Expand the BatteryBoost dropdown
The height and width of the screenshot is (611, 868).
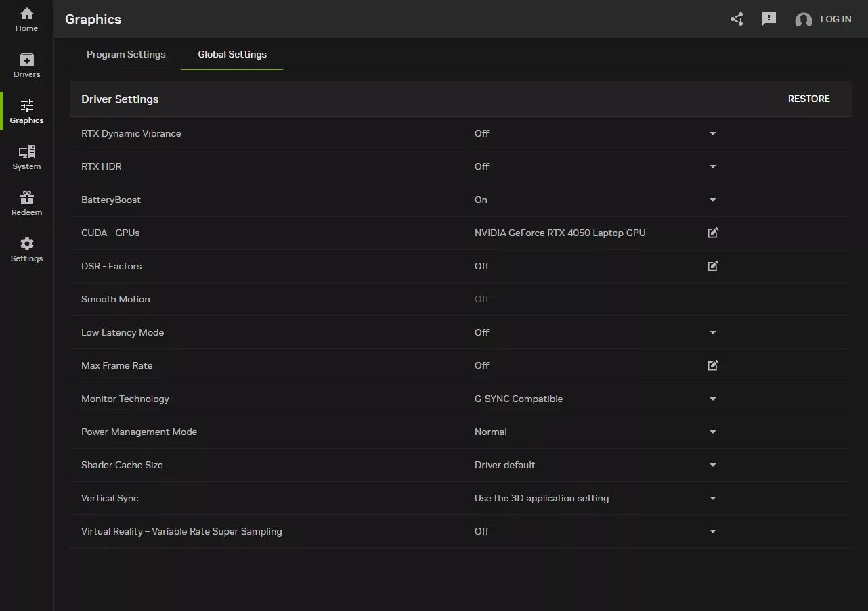pyautogui.click(x=712, y=200)
